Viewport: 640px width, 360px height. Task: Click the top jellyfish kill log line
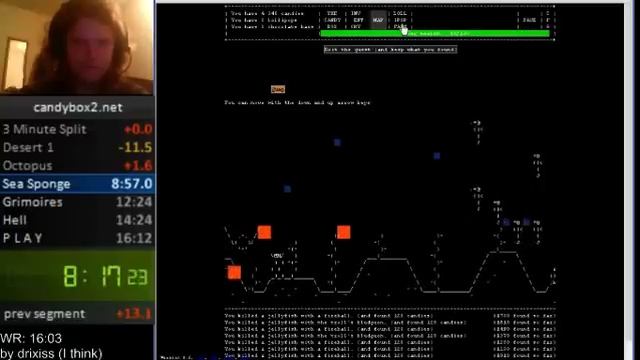[x=329, y=316]
